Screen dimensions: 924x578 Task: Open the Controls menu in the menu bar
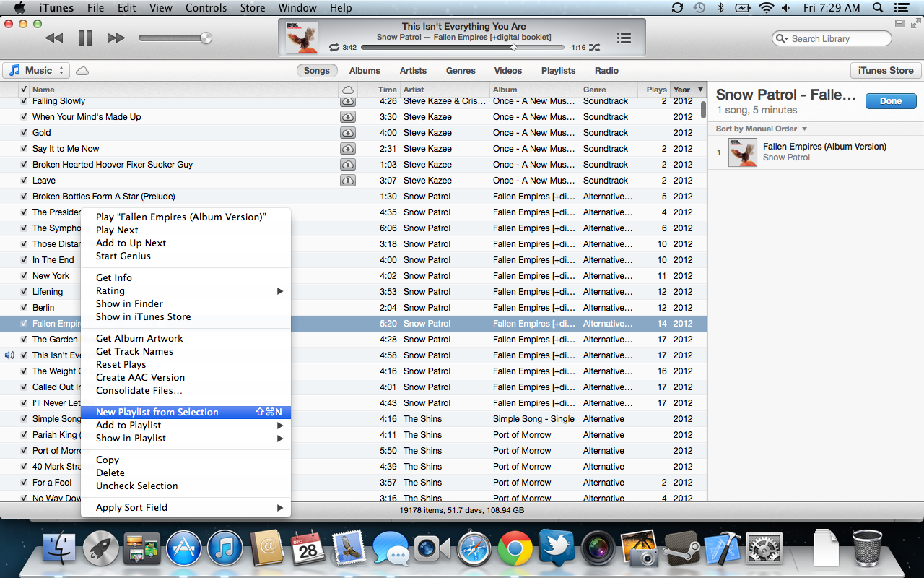(206, 8)
